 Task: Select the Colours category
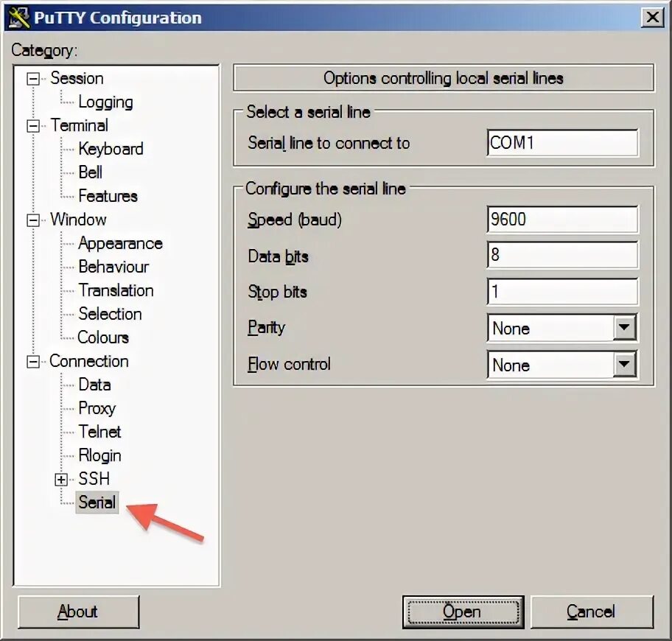(103, 337)
